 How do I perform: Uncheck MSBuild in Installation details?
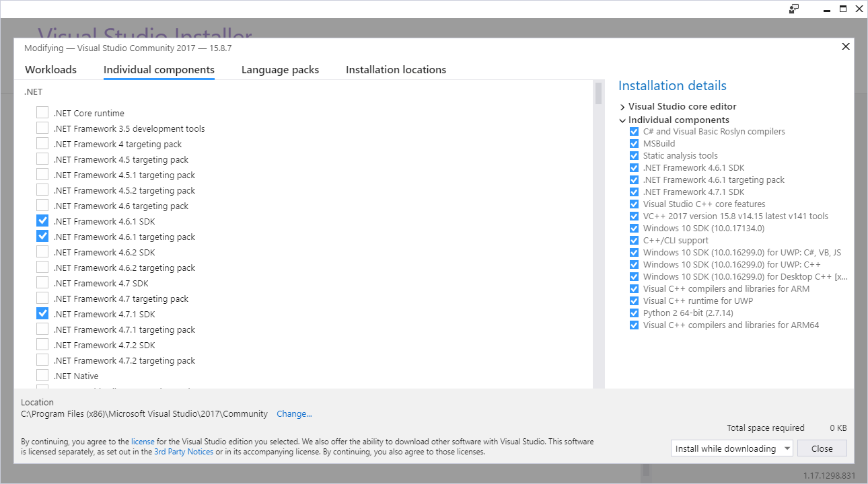point(634,144)
